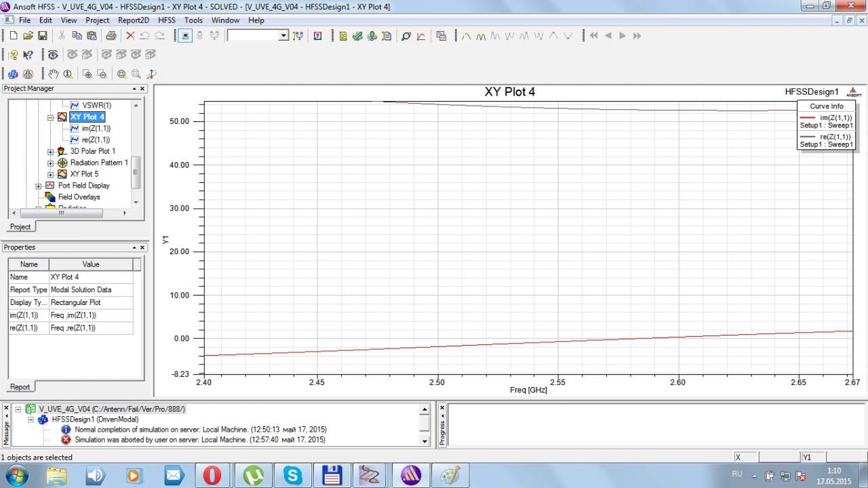This screenshot has height=488, width=868.
Task: Open the File menu
Action: point(24,20)
